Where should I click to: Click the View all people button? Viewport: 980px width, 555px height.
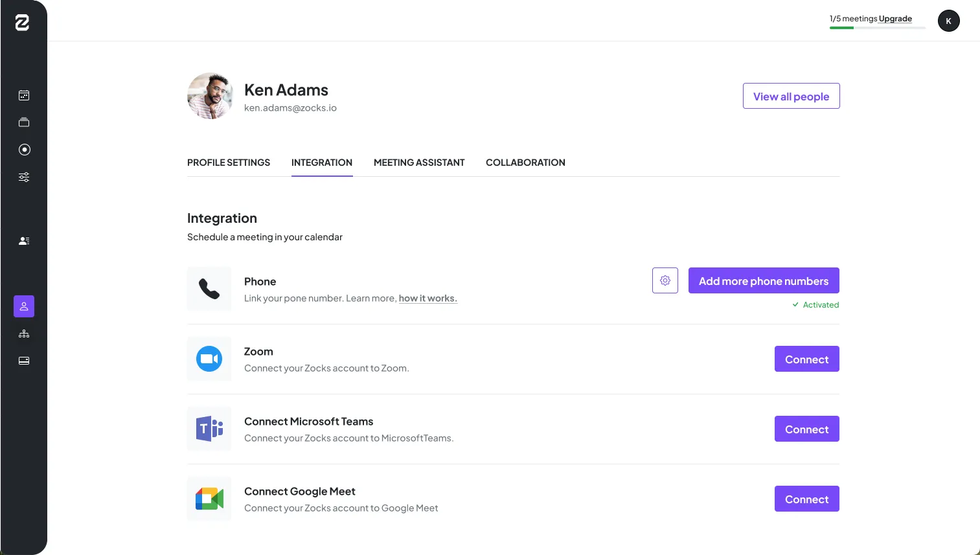point(792,96)
